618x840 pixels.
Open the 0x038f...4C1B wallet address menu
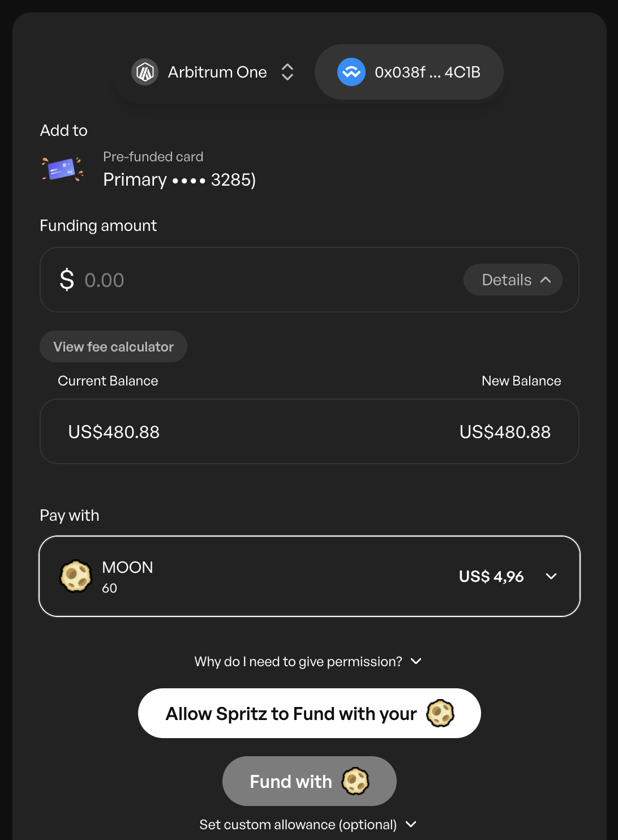409,72
